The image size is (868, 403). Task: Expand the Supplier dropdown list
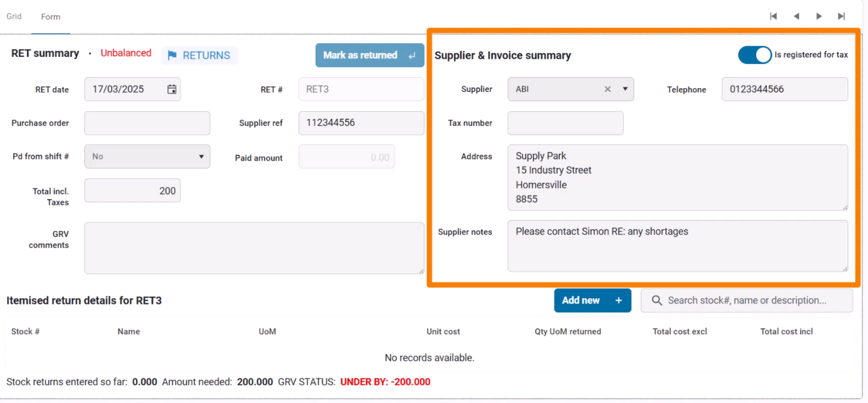[x=625, y=89]
